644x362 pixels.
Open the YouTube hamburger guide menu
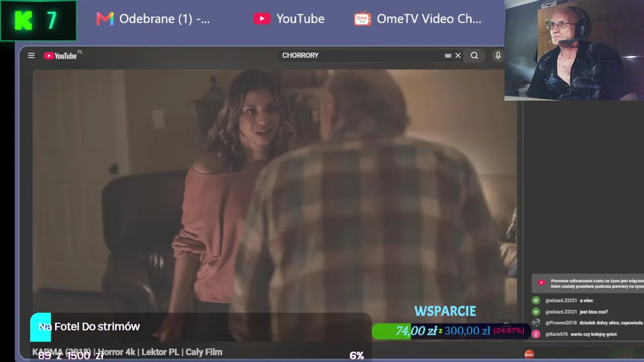click(31, 55)
